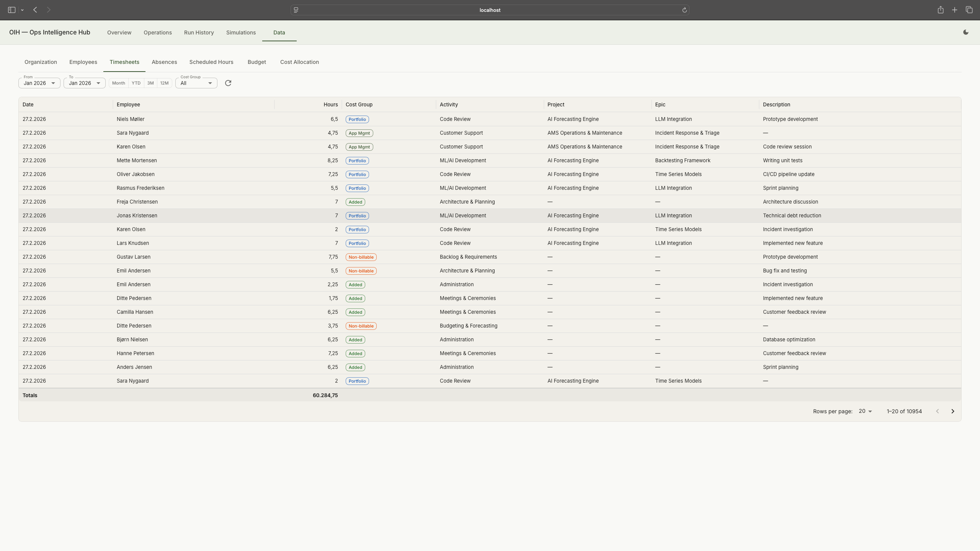Open the Simulations section
980x551 pixels.
240,33
